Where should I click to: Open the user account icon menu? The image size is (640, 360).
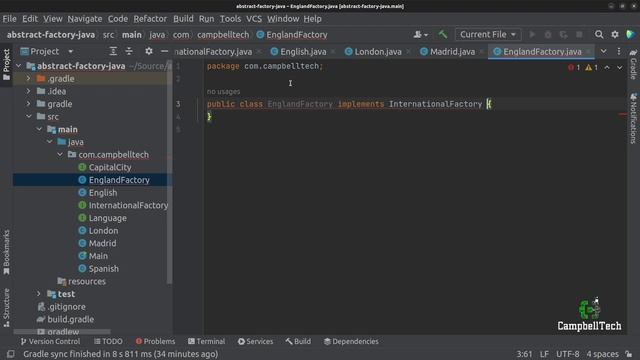[x=420, y=35]
